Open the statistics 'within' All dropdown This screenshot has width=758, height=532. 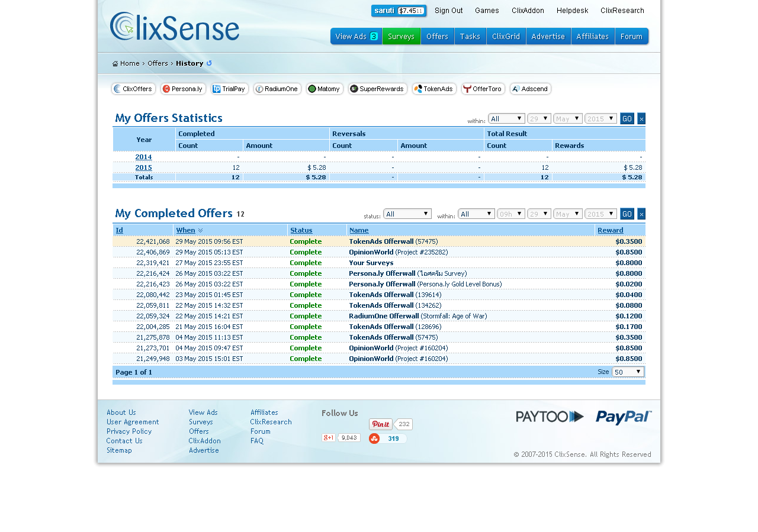click(506, 118)
